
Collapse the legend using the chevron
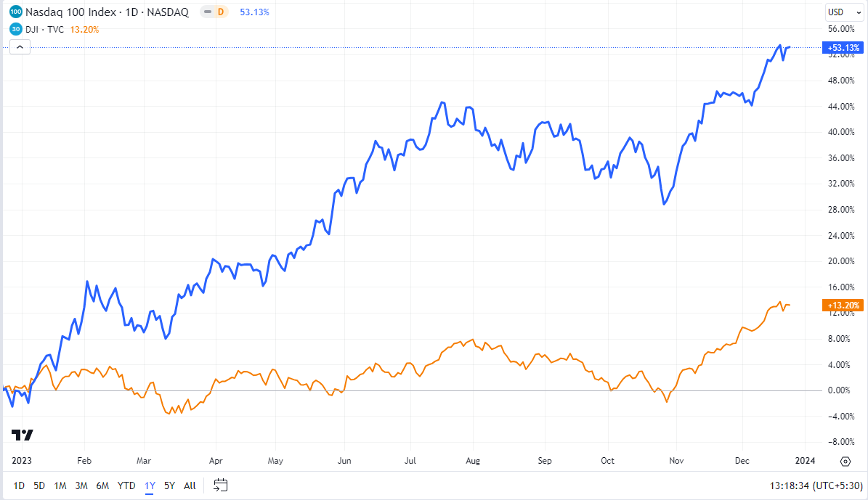coord(20,46)
